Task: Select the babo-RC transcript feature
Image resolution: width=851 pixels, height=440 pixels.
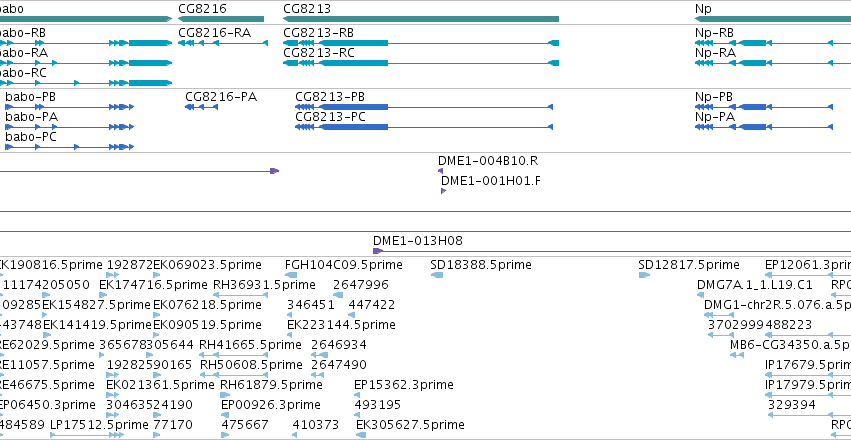Action: click(x=86, y=83)
